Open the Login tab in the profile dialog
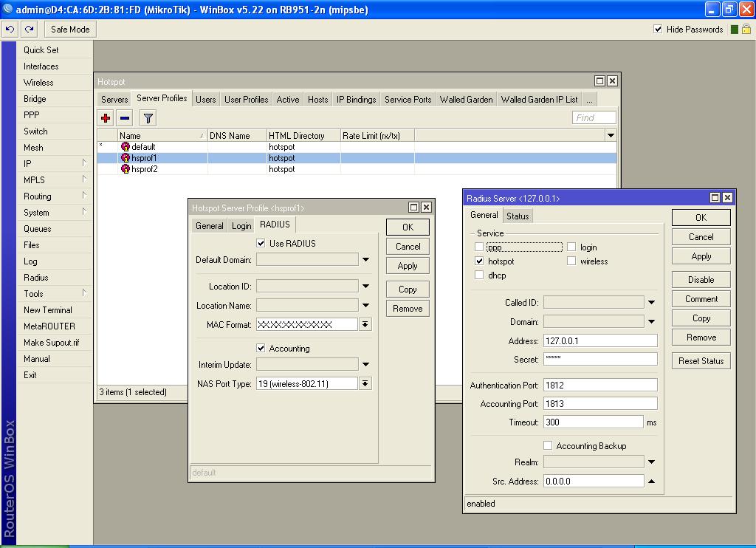756x548 pixels. [241, 225]
